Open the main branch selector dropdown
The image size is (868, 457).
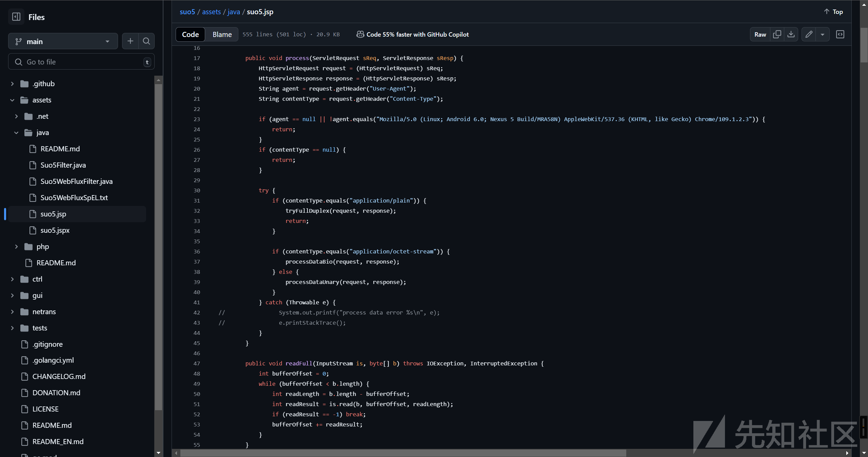tap(63, 41)
